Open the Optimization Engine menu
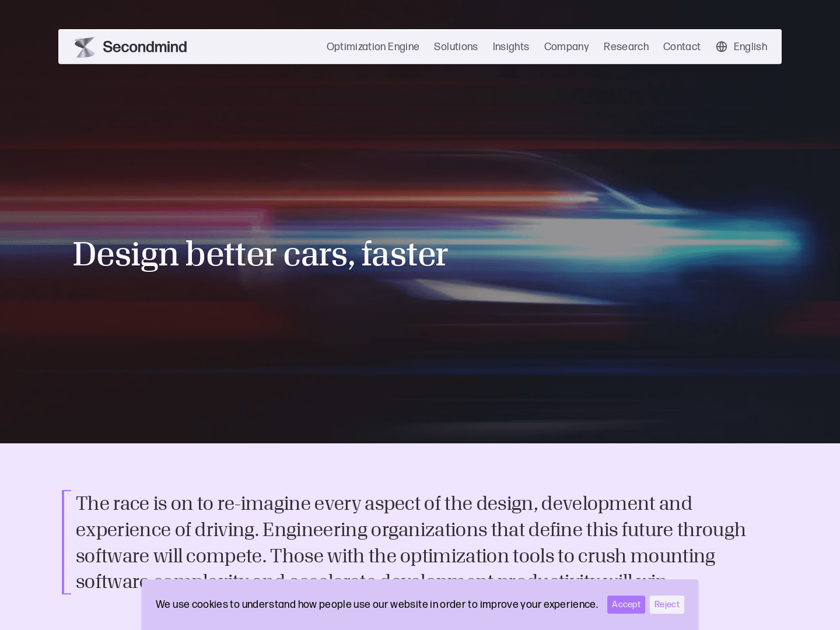This screenshot has width=840, height=630. [x=373, y=47]
